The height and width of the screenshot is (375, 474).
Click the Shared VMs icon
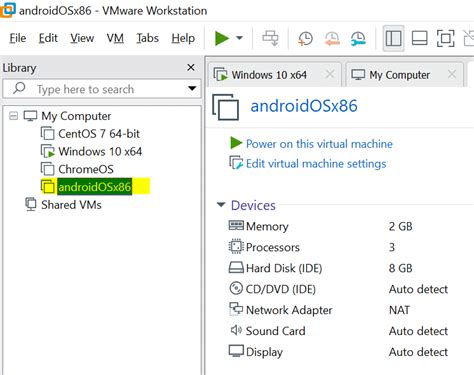point(31,204)
